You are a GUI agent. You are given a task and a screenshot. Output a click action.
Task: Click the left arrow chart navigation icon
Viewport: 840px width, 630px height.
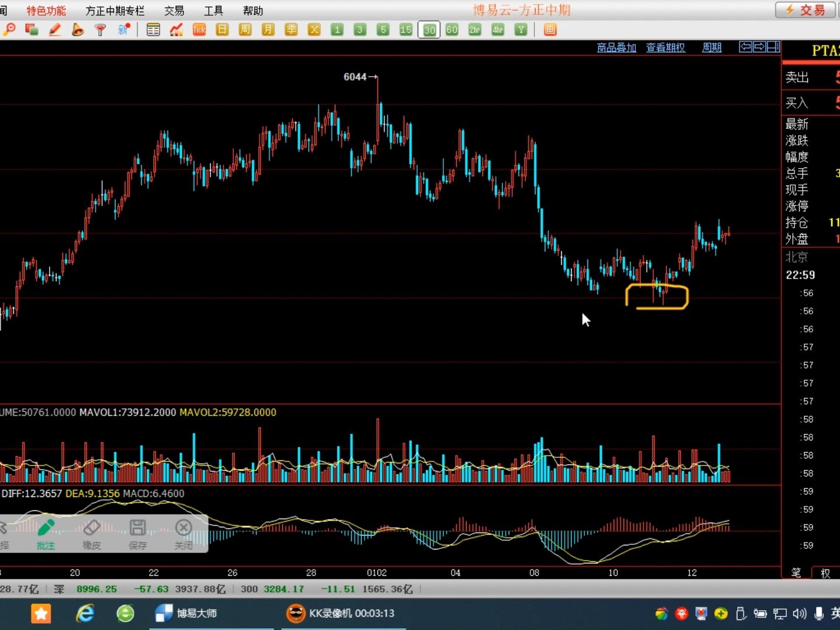(745, 47)
